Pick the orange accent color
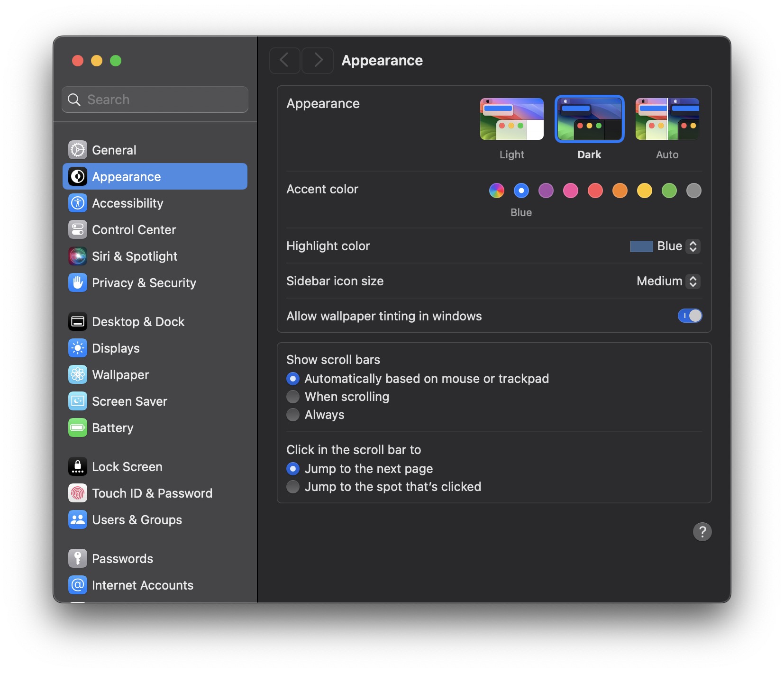 (x=620, y=191)
